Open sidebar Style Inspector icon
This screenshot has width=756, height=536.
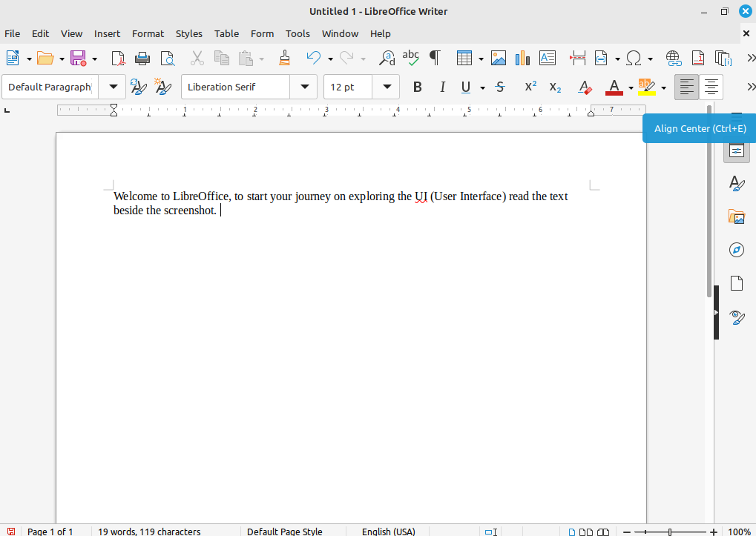tap(736, 317)
